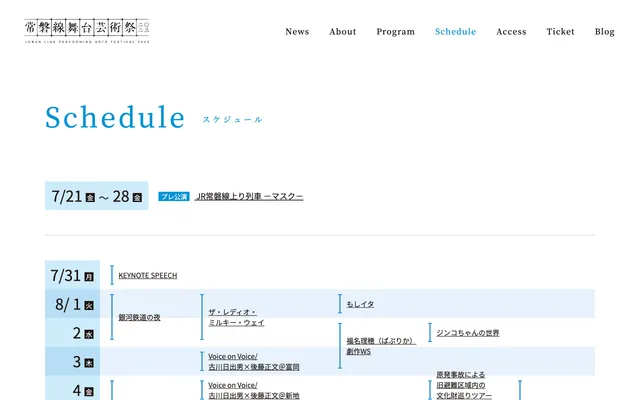Open the 原発事故による旧避難区域内の文化財巡りツアー link
Screen dimensions: 640x400
[x=464, y=385]
